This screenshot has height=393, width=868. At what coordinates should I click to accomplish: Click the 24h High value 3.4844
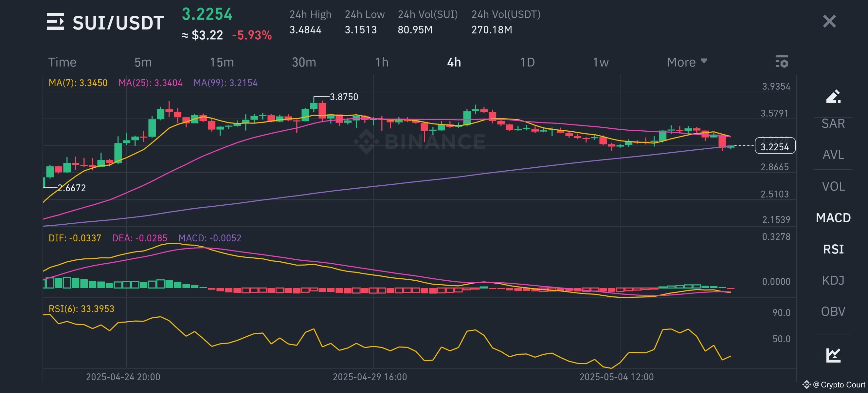point(305,30)
